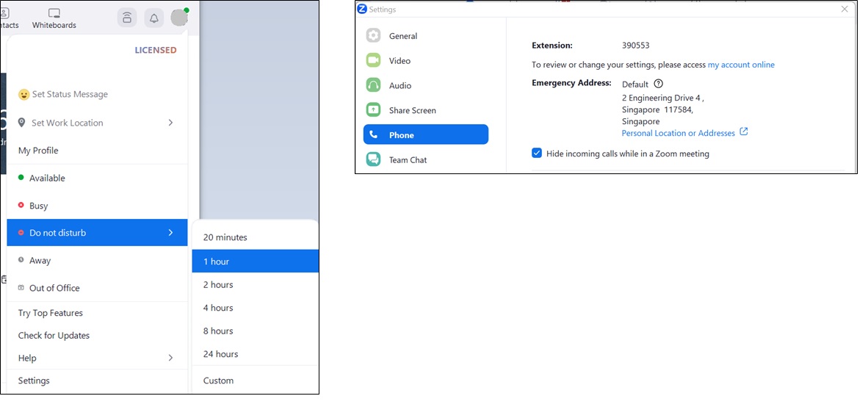
Task: Open Team Chat settings icon
Action: pyautogui.click(x=374, y=159)
